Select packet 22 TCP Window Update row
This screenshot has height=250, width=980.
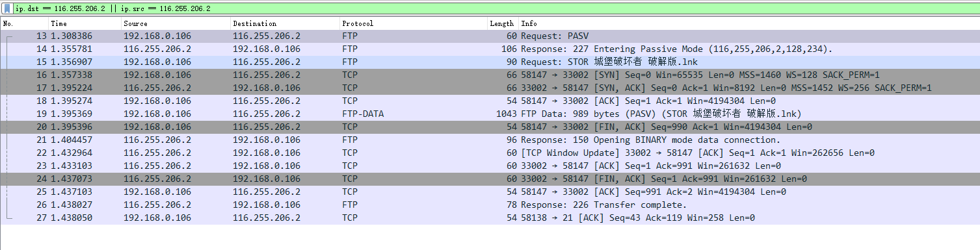coord(490,153)
